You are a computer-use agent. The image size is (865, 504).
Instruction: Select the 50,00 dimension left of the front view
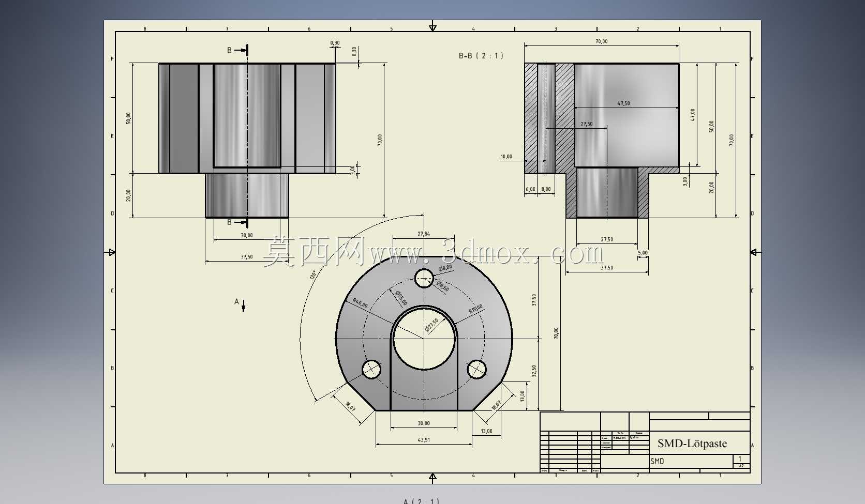128,118
